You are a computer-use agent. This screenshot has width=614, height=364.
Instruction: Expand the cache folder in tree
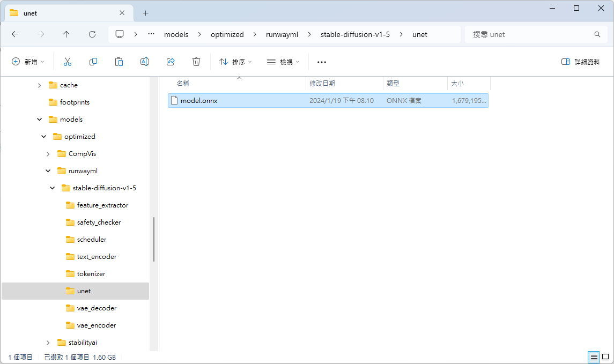pyautogui.click(x=39, y=85)
